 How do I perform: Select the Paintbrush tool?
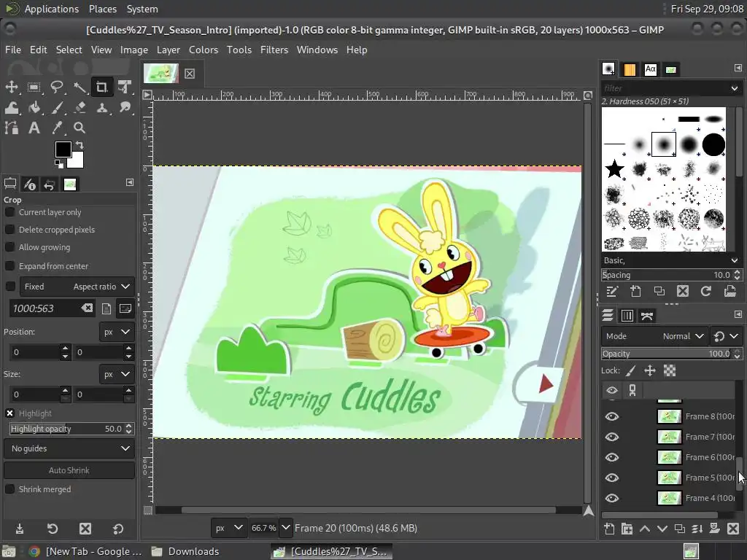coord(57,108)
